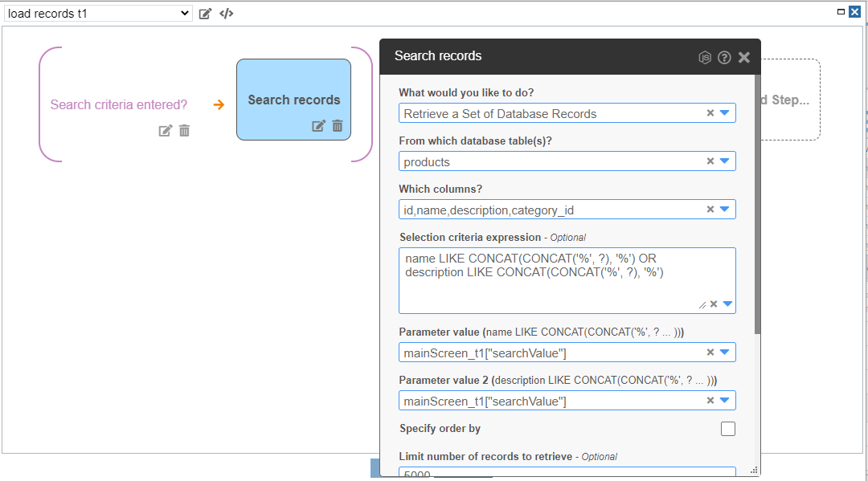Delete the Search criteria entered condition
Image resolution: width=868 pixels, height=481 pixels.
point(184,131)
